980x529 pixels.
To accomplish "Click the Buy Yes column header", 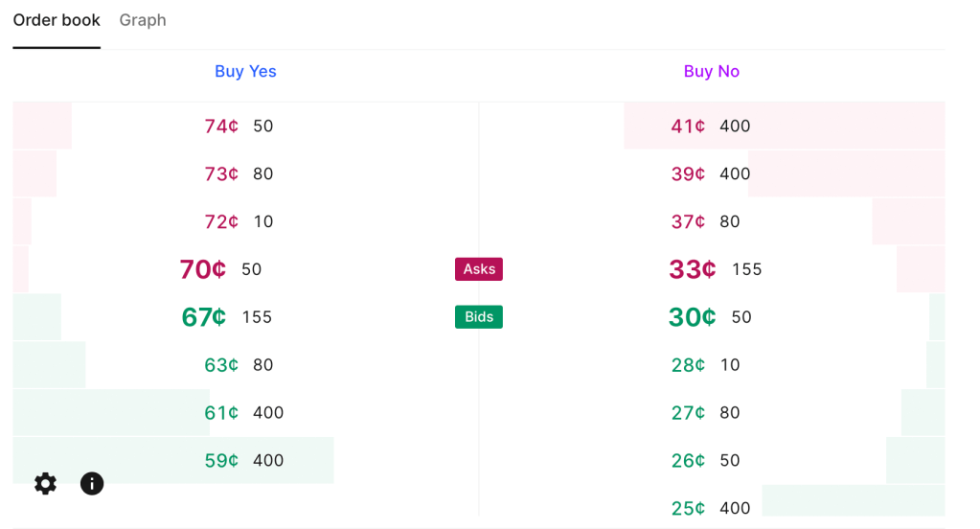I will click(x=245, y=71).
